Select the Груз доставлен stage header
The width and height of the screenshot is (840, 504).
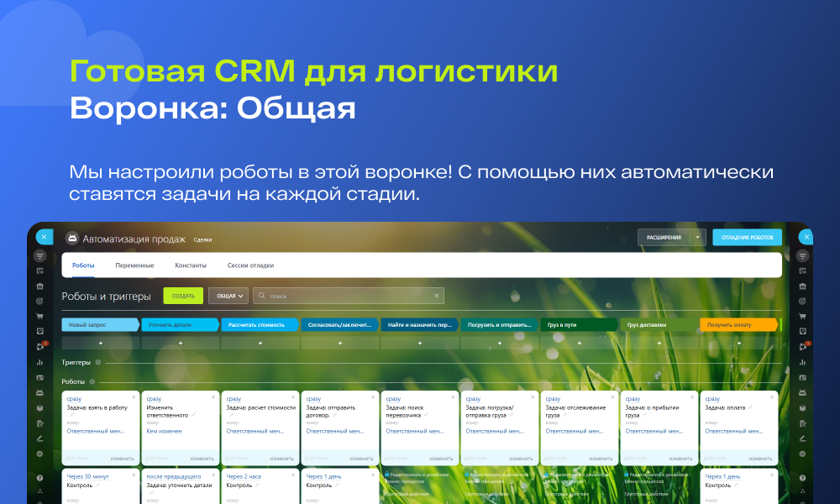[x=659, y=324]
